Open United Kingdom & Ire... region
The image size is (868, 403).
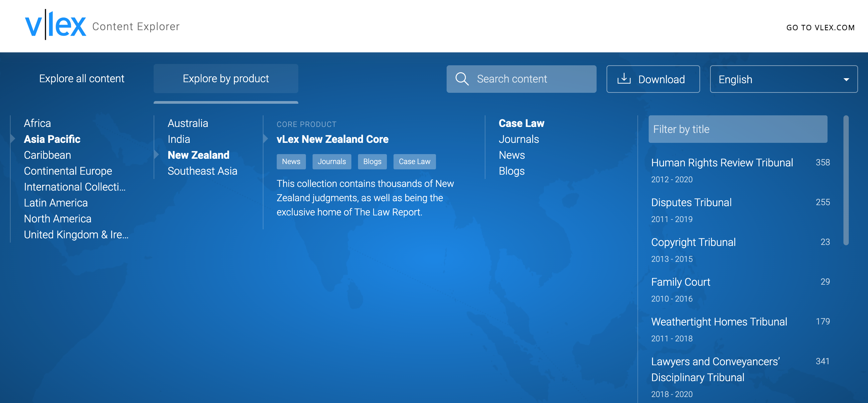pos(76,234)
